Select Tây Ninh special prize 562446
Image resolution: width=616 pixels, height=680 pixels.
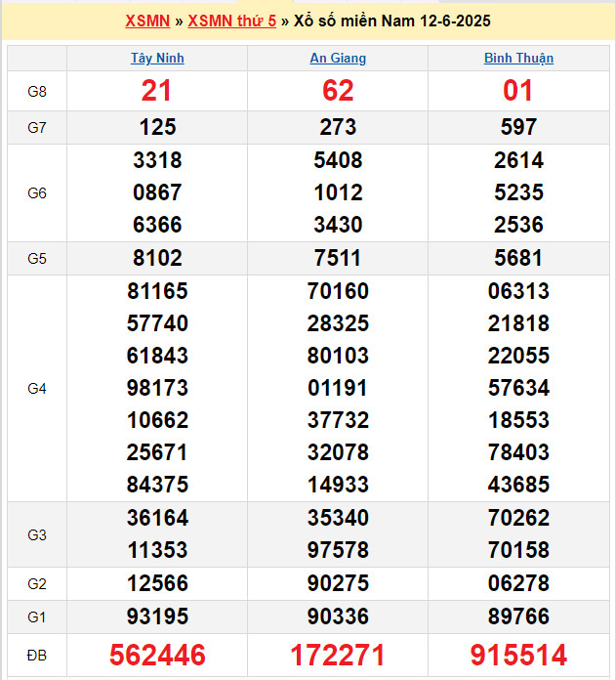pos(157,655)
